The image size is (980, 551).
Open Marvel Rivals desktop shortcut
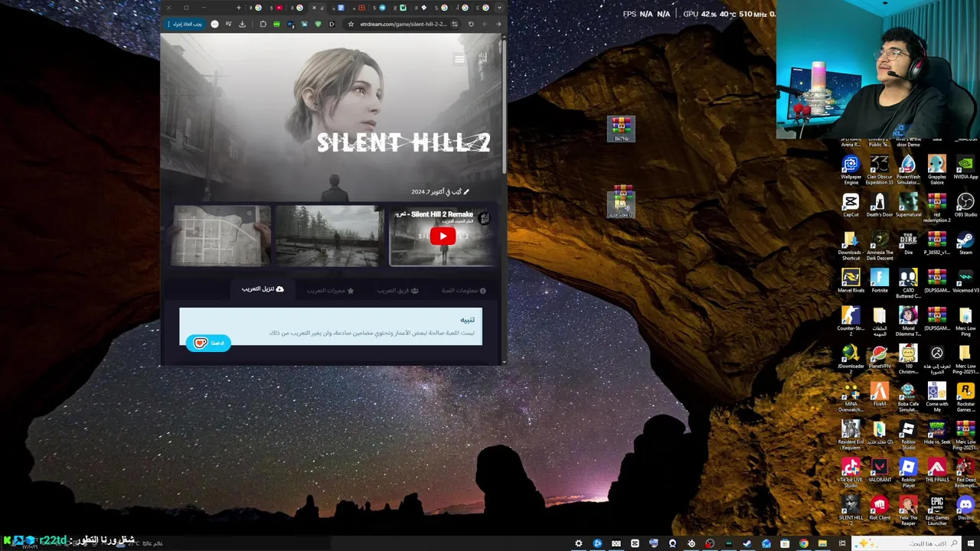tap(851, 280)
